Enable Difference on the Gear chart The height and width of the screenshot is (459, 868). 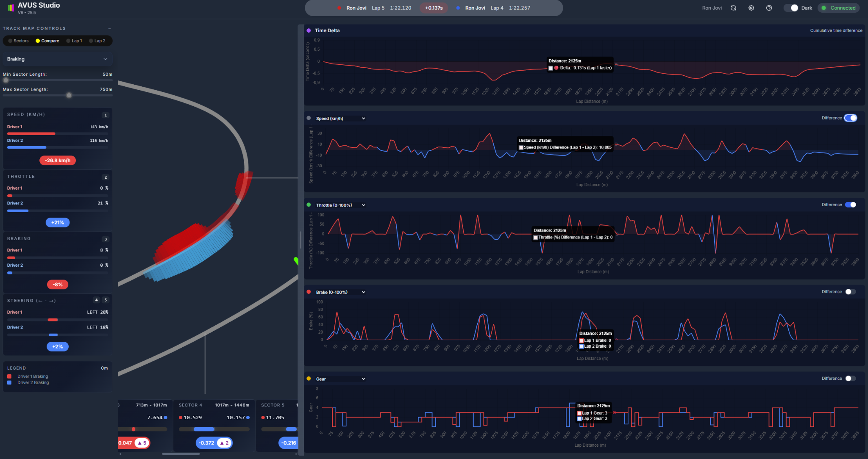(850, 379)
